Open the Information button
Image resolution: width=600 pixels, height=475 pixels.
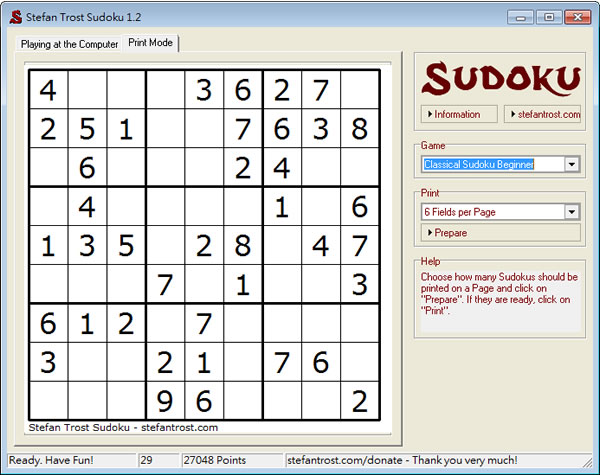tap(459, 114)
